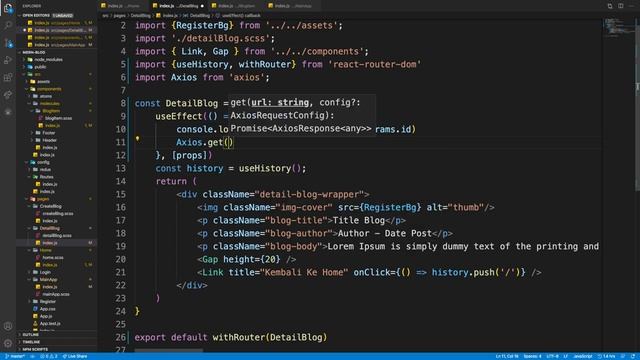Open App.js file in explorer

[46, 316]
